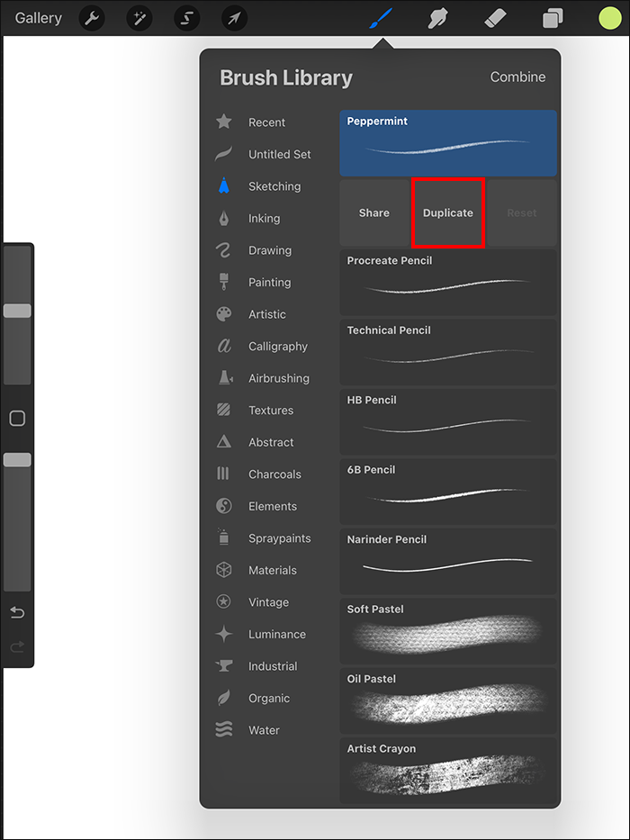The image size is (630, 840).
Task: Click the Materials cube icon
Action: (223, 570)
